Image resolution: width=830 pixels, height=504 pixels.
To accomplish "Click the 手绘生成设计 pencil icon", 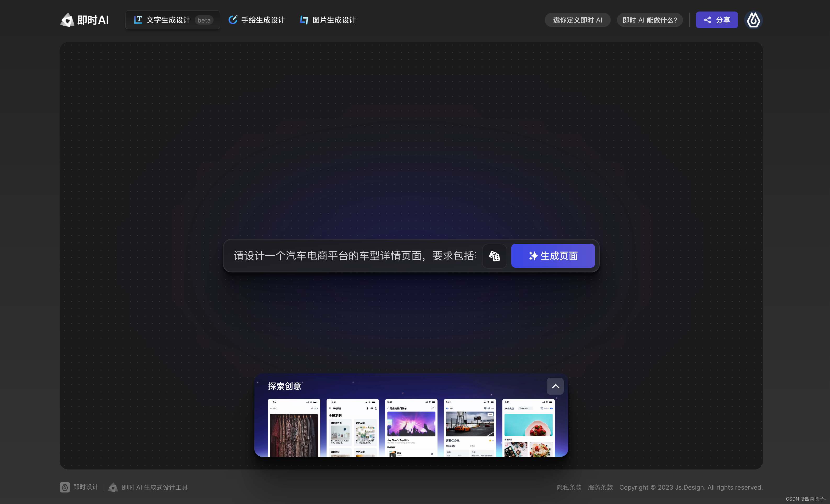I will click(x=233, y=20).
